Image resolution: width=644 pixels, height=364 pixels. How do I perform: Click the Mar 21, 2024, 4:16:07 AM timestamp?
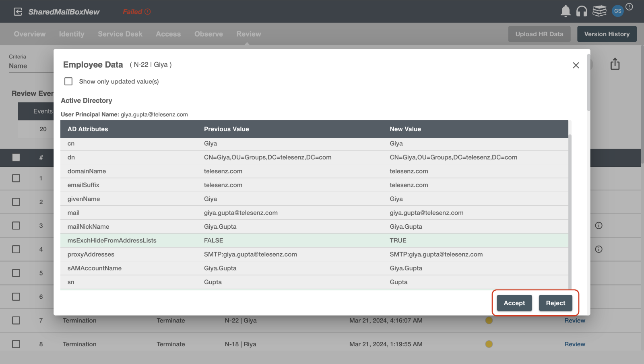[386, 321]
